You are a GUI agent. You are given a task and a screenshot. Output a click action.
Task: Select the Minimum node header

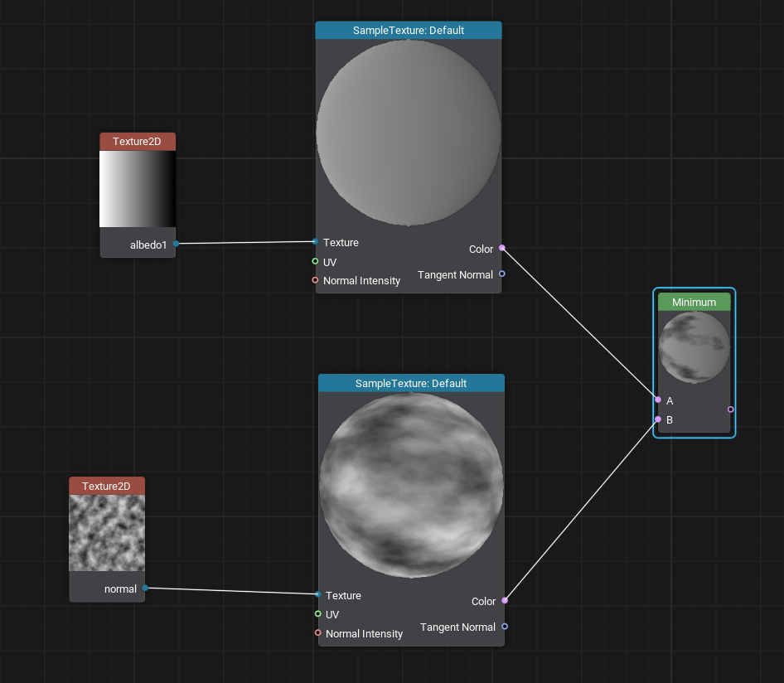coord(694,302)
